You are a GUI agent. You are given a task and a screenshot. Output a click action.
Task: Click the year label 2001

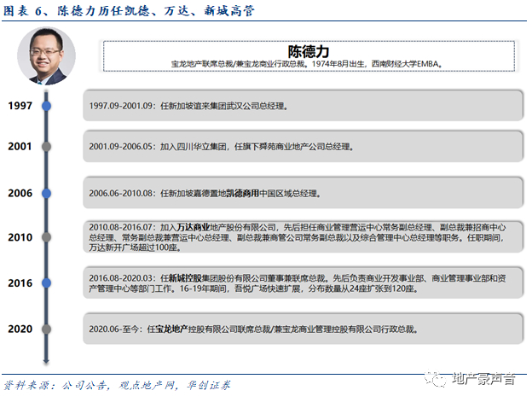pyautogui.click(x=20, y=147)
